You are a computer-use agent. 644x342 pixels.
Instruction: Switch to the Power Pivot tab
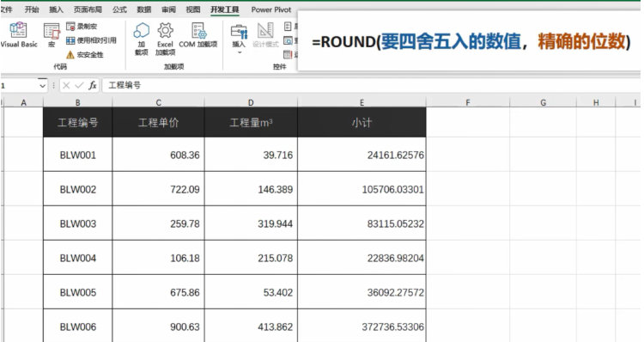tap(271, 9)
